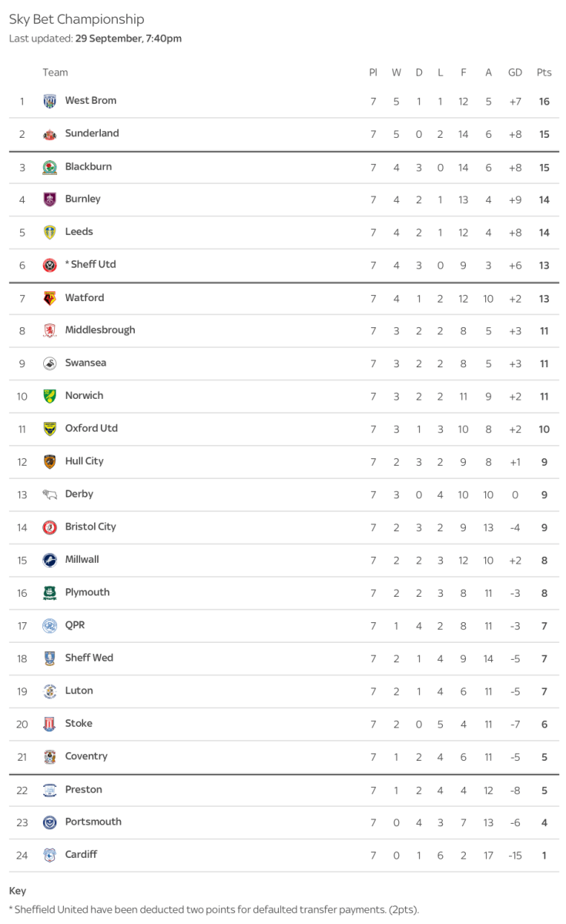Click the Cardiff bluebird crest icon
This screenshot has width=566, height=924.
(49, 855)
